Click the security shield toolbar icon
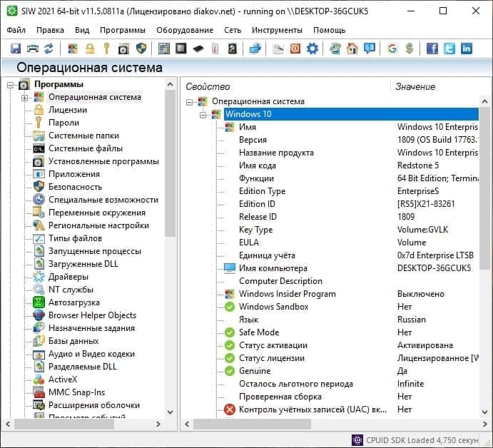The width and height of the screenshot is (493, 448). pos(141,49)
